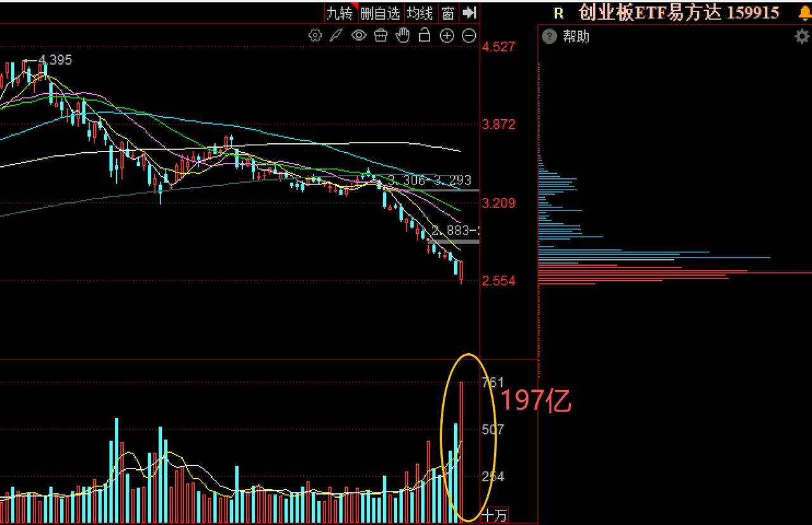Click the 3.872 price axis label

(499, 124)
